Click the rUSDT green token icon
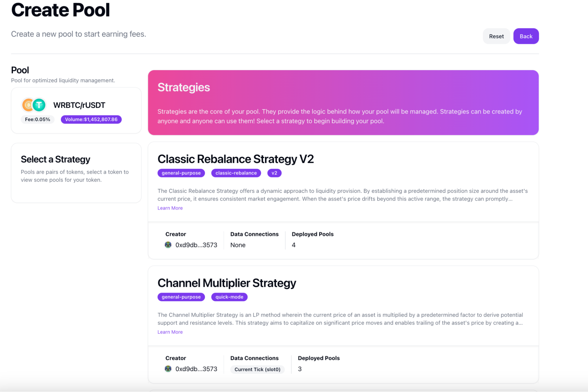Viewport: 588px width, 392px height. point(39,105)
